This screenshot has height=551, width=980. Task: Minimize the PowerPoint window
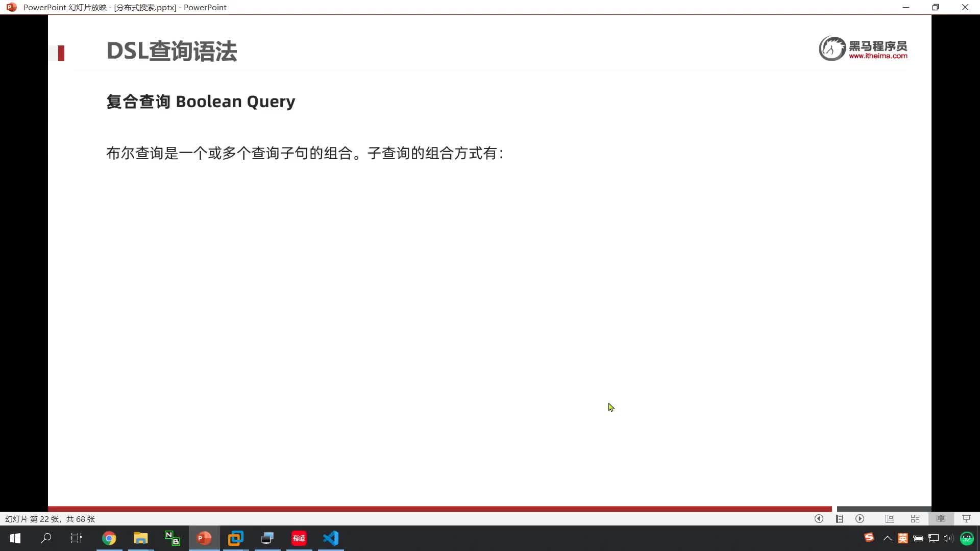[x=906, y=7]
